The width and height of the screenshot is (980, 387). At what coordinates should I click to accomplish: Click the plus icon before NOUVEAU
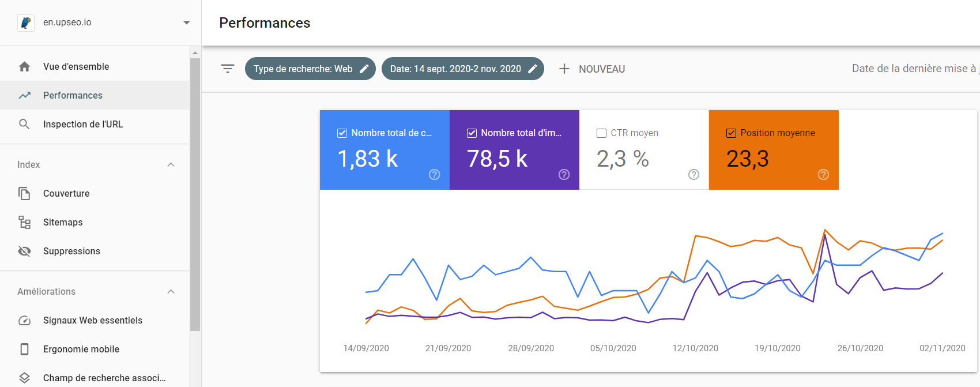[x=564, y=69]
